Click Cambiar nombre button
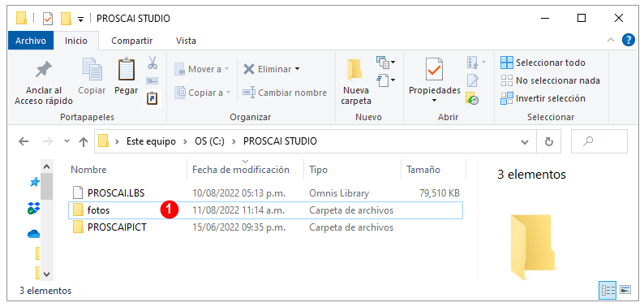This screenshot has width=644, height=307. click(x=285, y=93)
